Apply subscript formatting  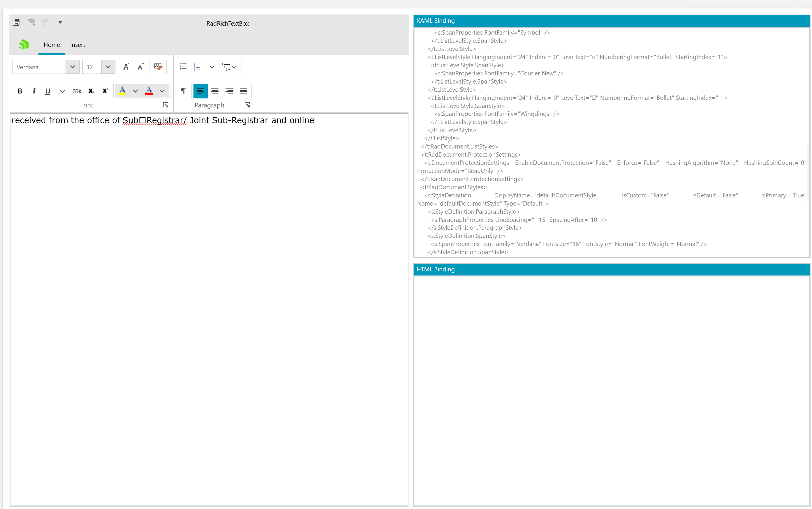pyautogui.click(x=91, y=91)
